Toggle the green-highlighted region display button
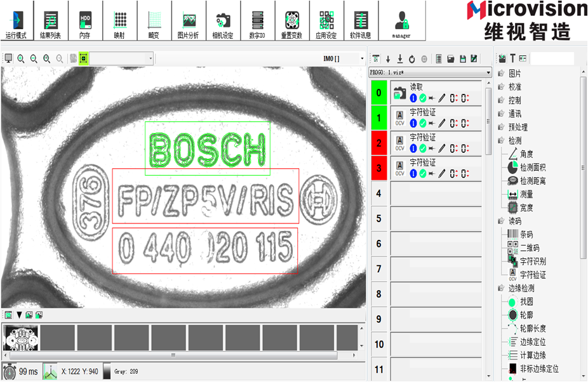 [83, 58]
